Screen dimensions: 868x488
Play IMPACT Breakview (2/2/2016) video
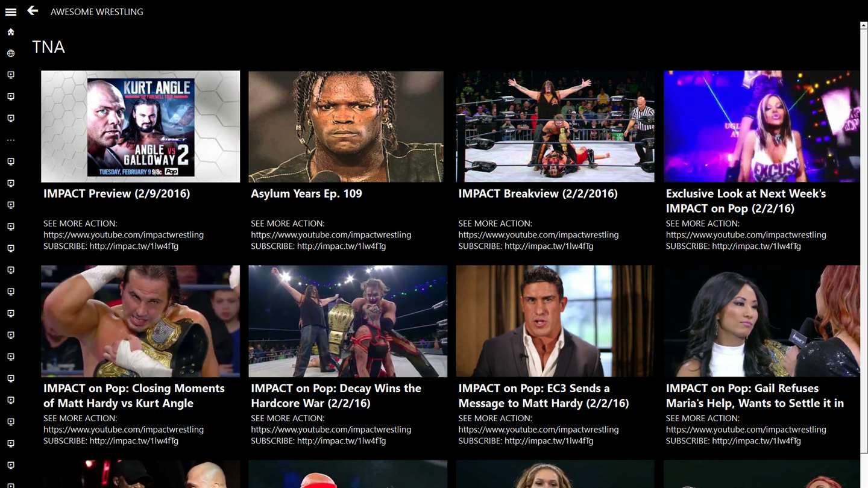[555, 127]
